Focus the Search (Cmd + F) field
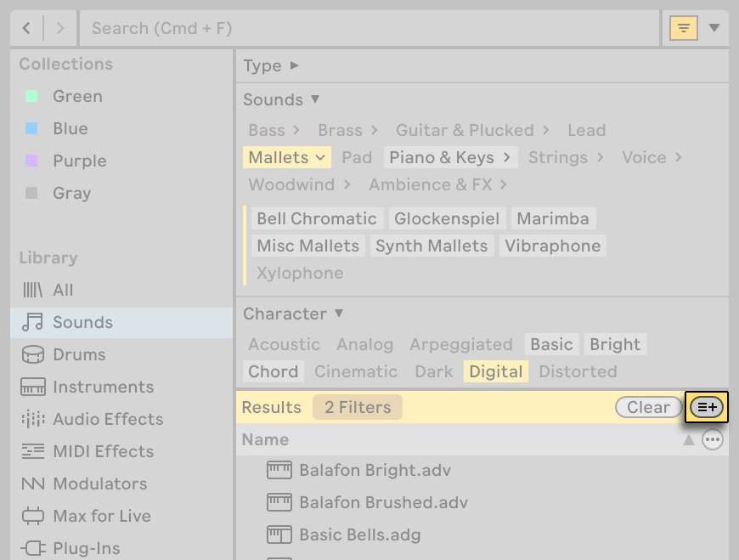The height and width of the screenshot is (560, 739). coord(369,28)
